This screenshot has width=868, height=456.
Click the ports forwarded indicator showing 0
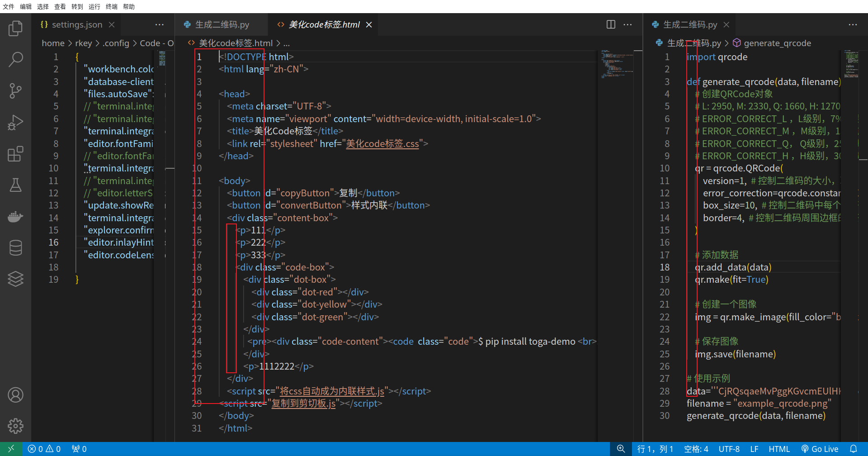(x=79, y=449)
